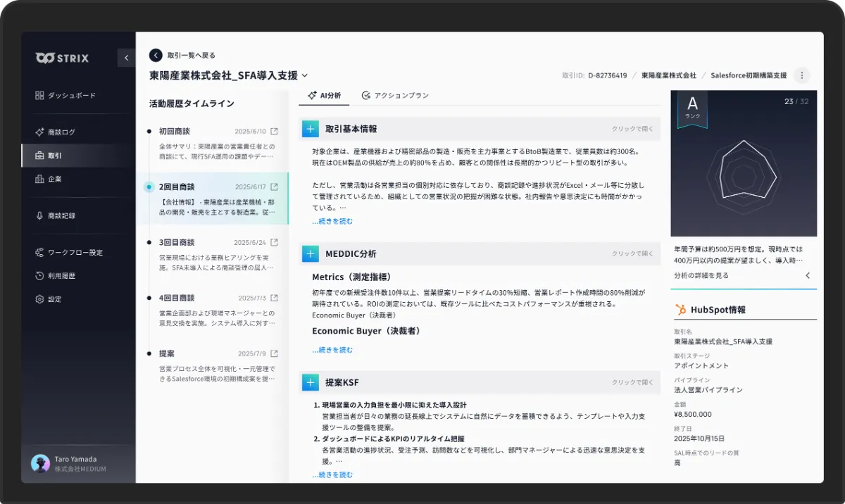845x504 pixels.
Task: Click Salesforce初期構築支援 in the header breadcrumb
Action: point(749,75)
